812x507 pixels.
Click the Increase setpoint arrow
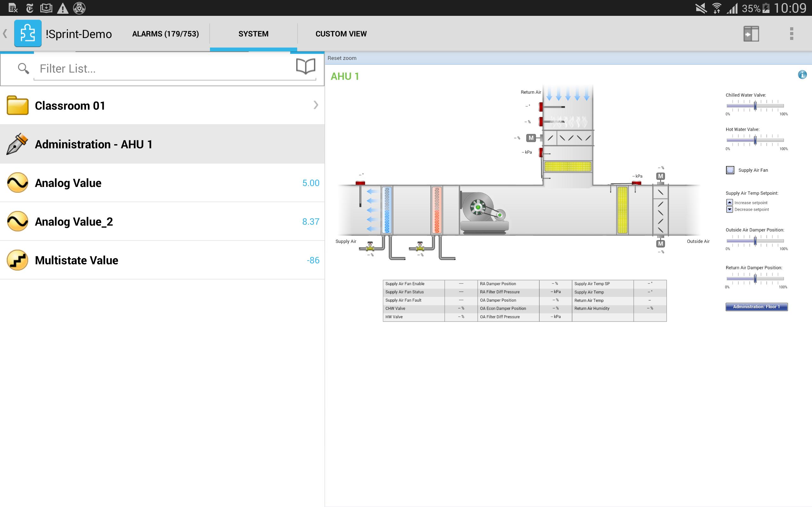click(x=729, y=202)
